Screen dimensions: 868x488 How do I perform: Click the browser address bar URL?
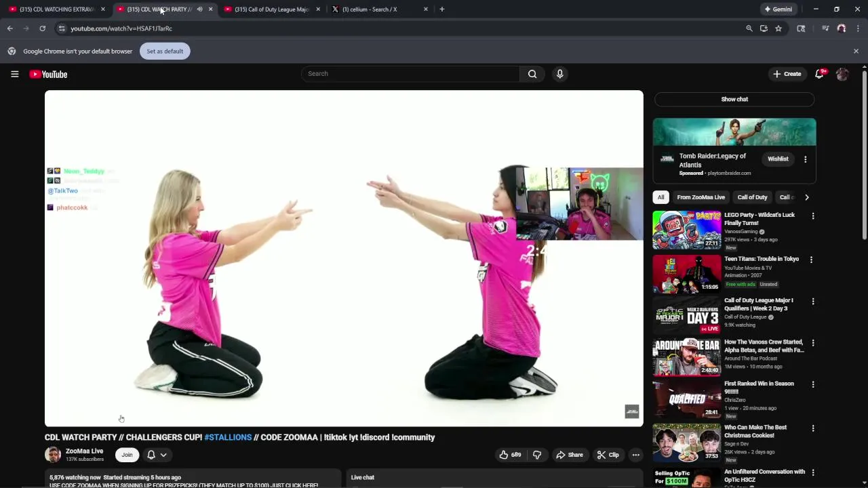coord(121,28)
